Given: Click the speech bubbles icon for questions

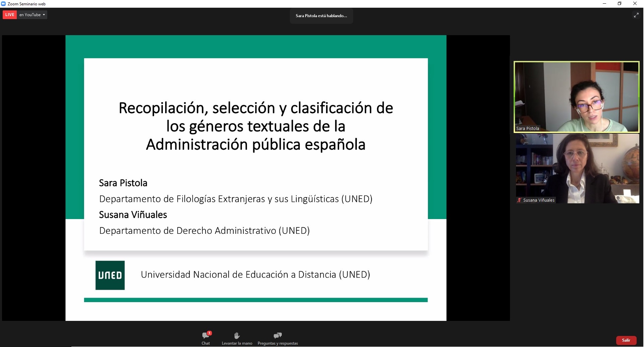Looking at the screenshot, I should pos(277,335).
